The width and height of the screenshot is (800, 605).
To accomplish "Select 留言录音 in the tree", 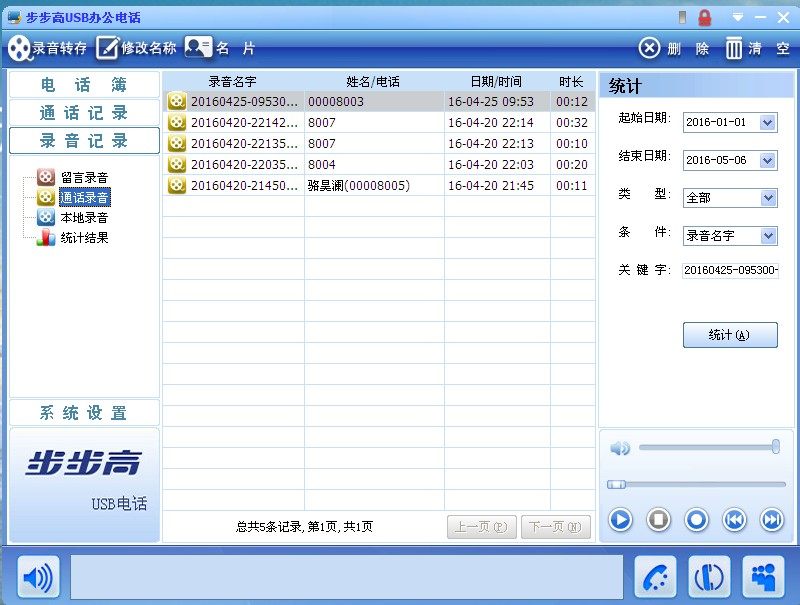I will (84, 178).
